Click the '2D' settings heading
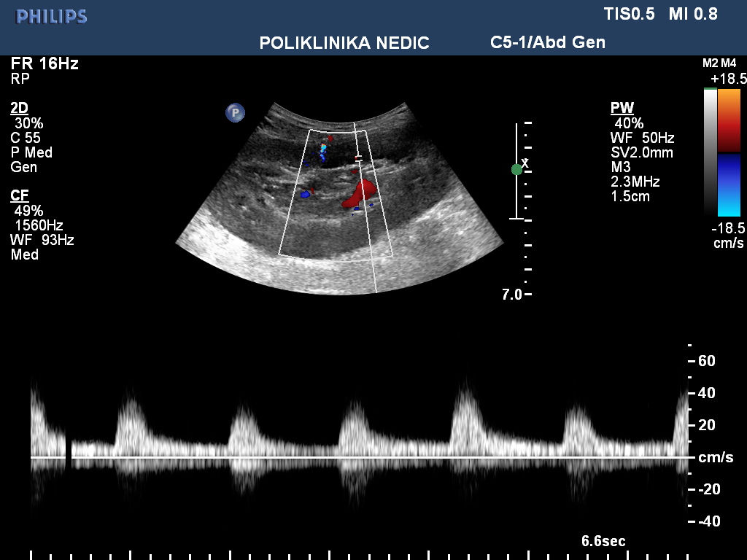 tap(19, 108)
